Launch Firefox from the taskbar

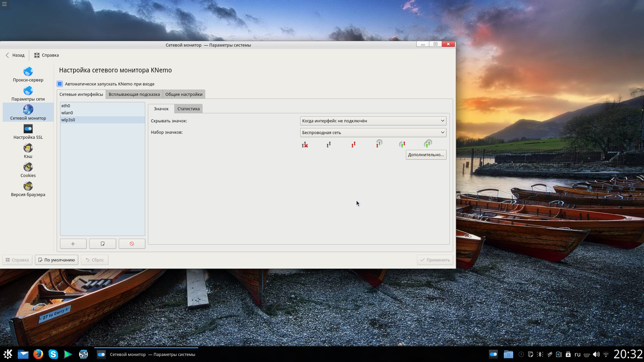pos(38,354)
